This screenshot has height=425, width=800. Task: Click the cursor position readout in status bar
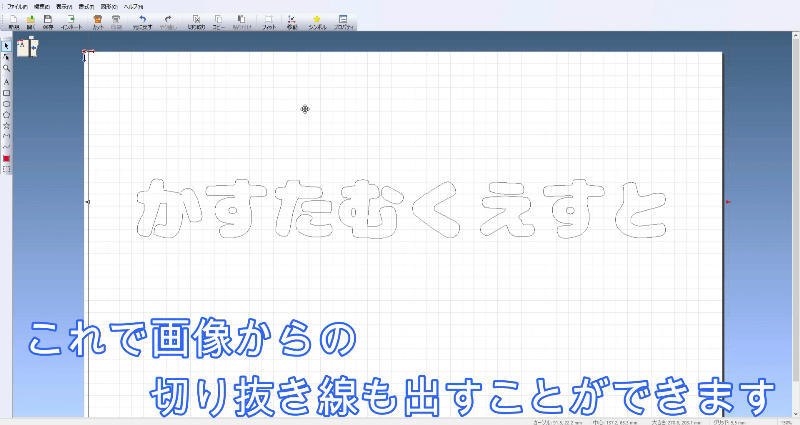(x=558, y=422)
